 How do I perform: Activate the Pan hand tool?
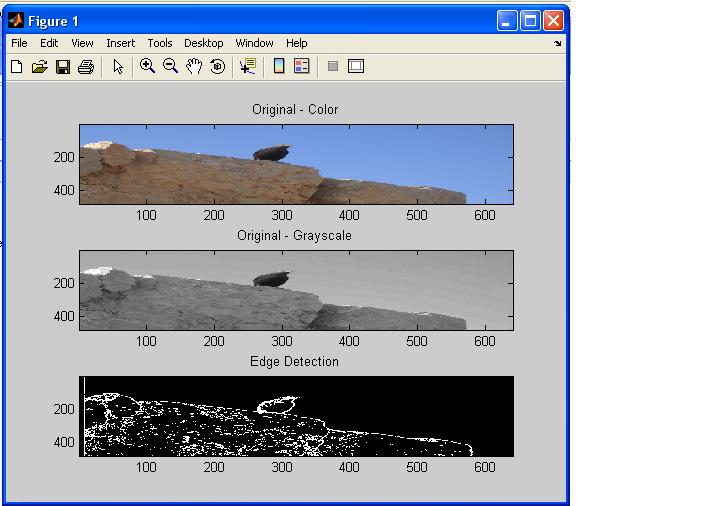194,67
